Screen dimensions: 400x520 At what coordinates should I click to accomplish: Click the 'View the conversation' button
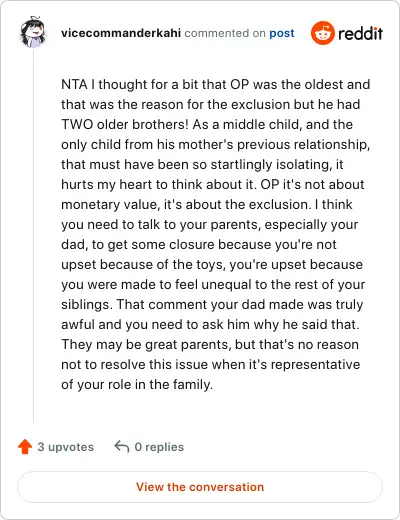tap(200, 487)
